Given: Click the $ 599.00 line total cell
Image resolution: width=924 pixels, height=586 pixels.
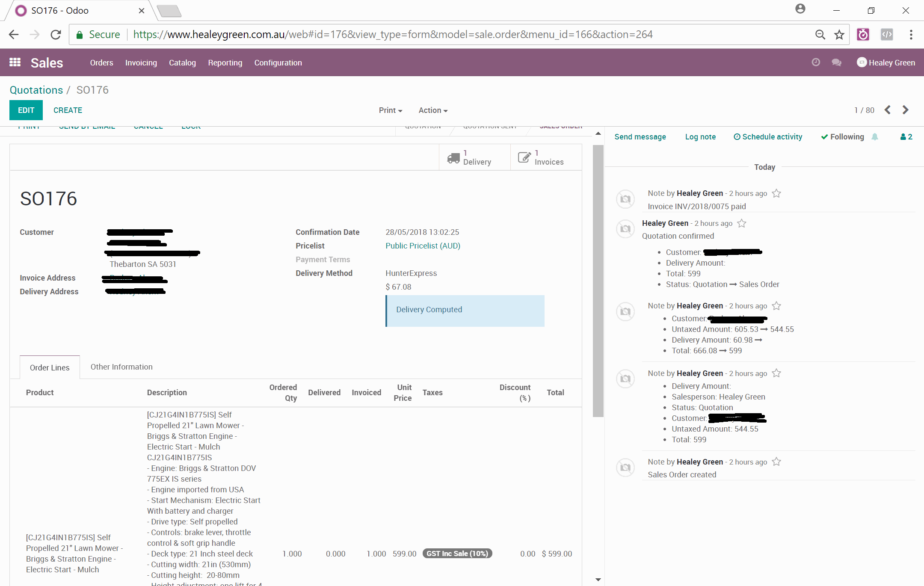Looking at the screenshot, I should (557, 554).
